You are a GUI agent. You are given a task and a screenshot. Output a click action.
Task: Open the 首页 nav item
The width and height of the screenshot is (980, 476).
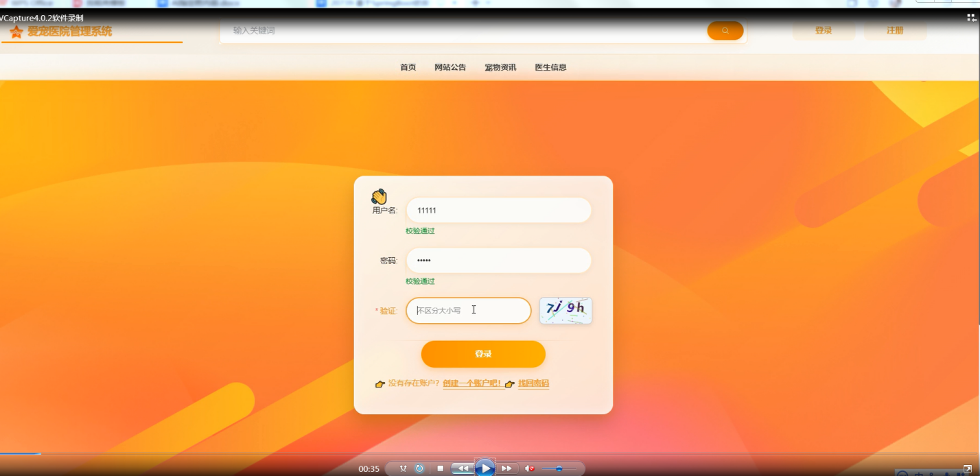[x=408, y=67]
